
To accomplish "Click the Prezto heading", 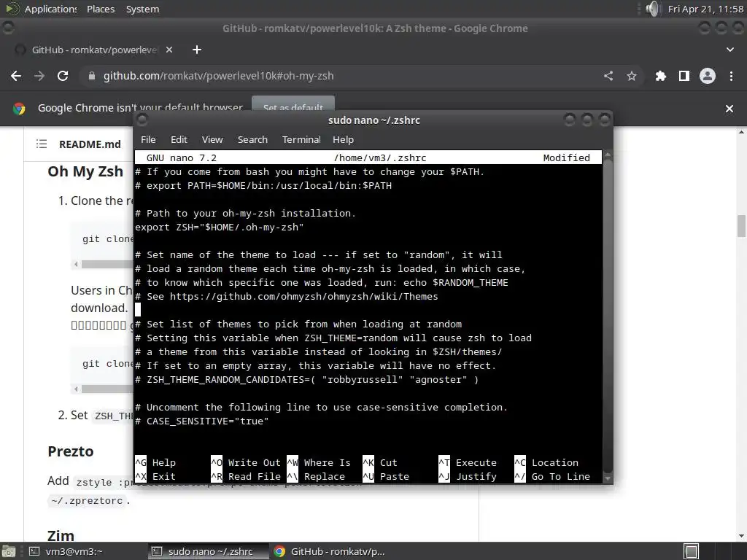I will pos(71,451).
